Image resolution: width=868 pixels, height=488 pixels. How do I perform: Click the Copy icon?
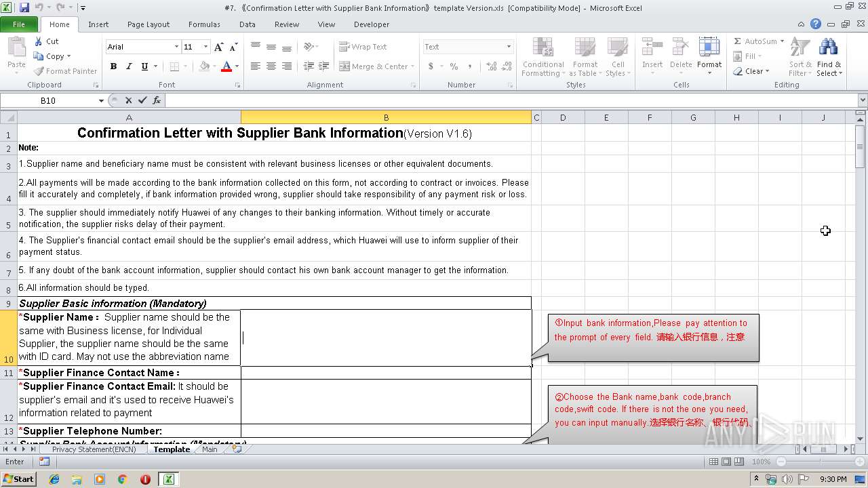click(49, 56)
